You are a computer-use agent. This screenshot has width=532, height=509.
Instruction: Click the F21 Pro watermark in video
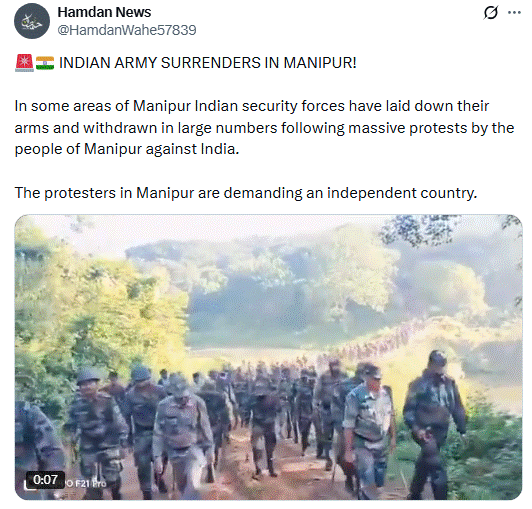(x=86, y=483)
